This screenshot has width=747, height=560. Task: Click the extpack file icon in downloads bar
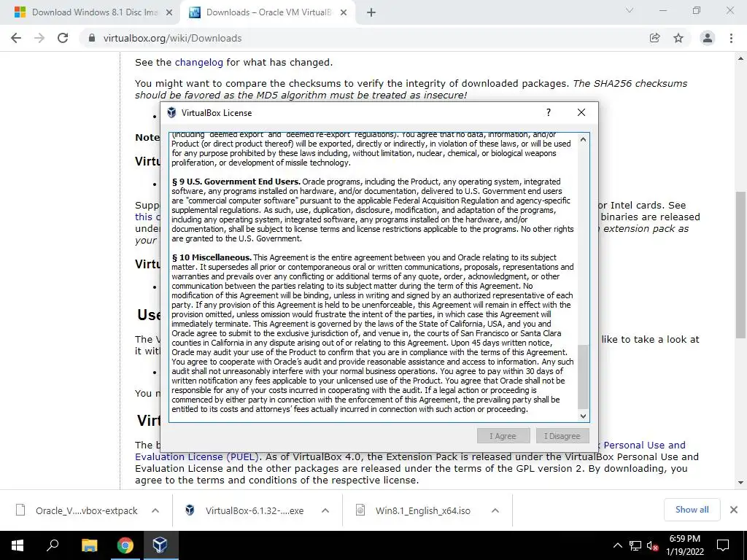20,510
